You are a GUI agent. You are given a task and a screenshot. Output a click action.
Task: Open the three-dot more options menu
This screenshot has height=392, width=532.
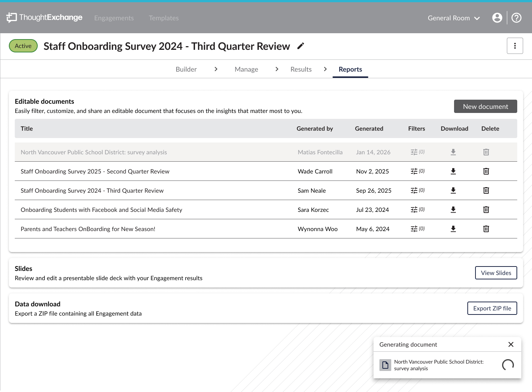[x=515, y=46]
